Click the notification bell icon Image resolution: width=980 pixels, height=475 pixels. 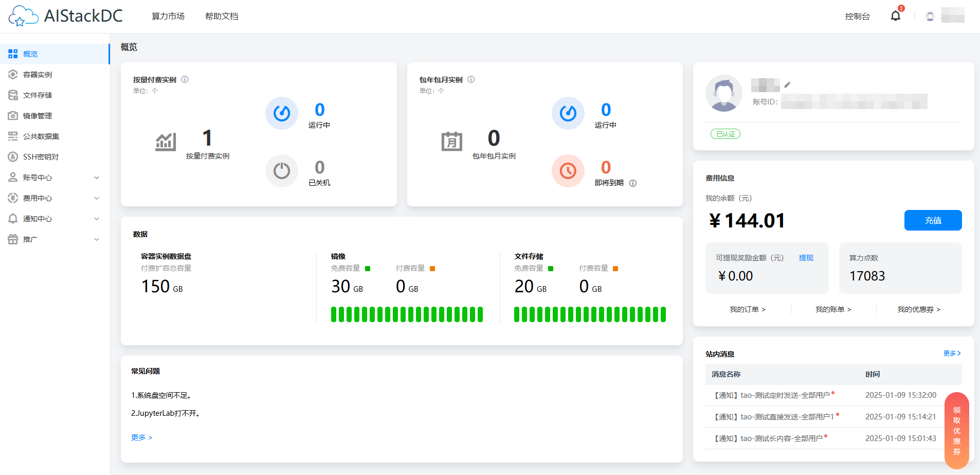pyautogui.click(x=895, y=16)
